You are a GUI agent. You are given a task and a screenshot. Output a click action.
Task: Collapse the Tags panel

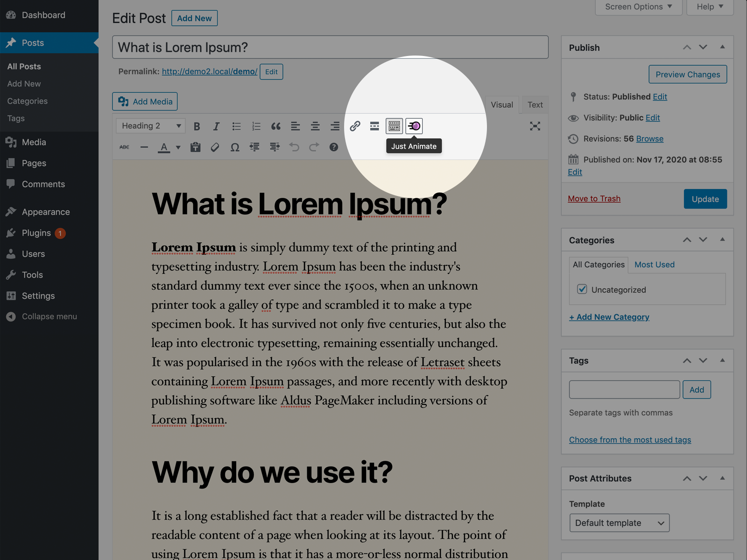click(x=722, y=360)
